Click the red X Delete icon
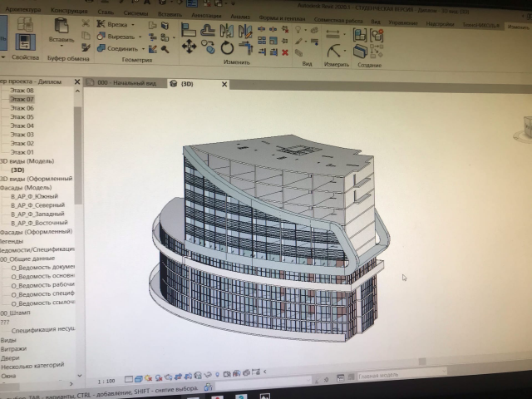Image resolution: width=532 pixels, height=399 pixels. tap(285, 52)
